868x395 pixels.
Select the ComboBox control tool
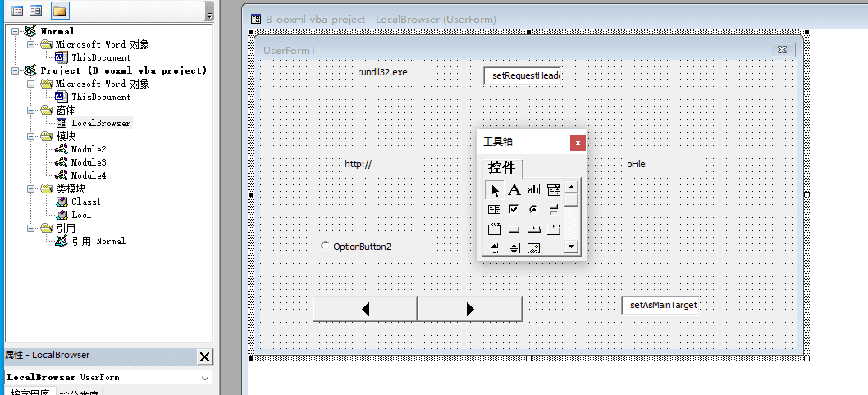pos(554,190)
